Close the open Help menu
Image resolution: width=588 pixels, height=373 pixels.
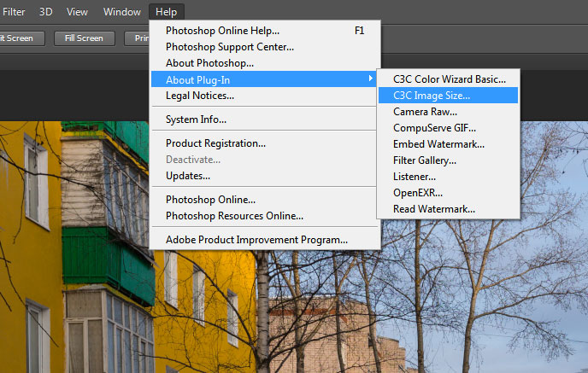point(166,12)
